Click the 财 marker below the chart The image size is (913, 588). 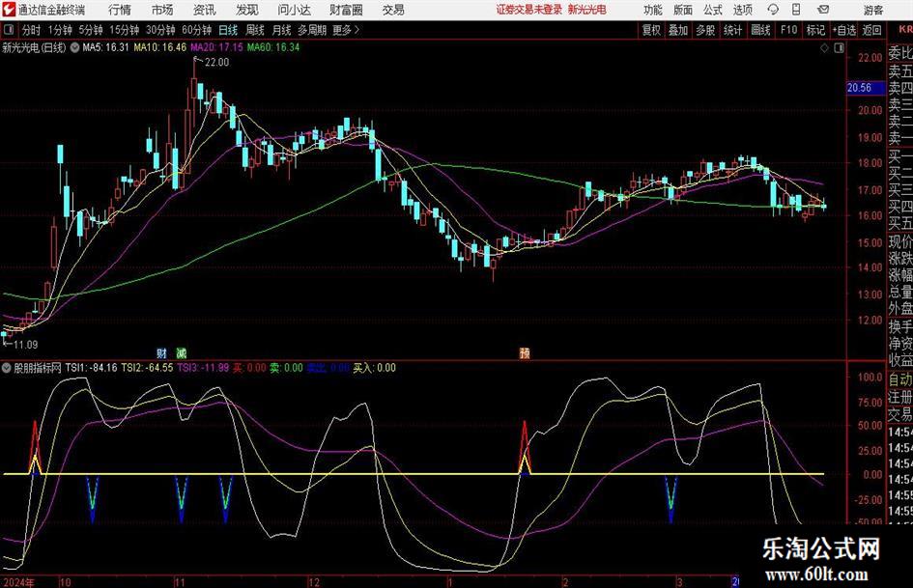pyautogui.click(x=162, y=352)
